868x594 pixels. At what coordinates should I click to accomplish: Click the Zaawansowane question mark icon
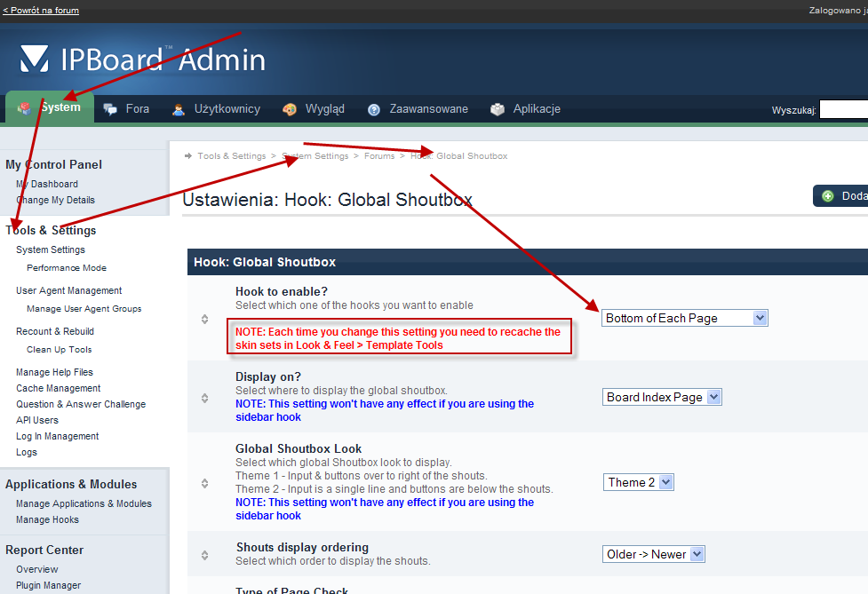click(374, 109)
